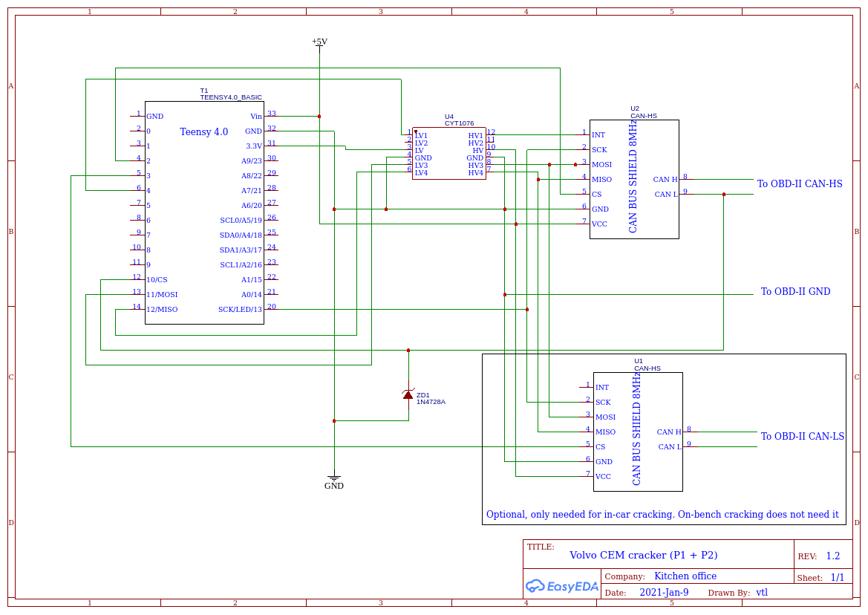This screenshot has height=615, width=868.
Task: Select the 'A7/21' pin label
Action: tap(251, 191)
